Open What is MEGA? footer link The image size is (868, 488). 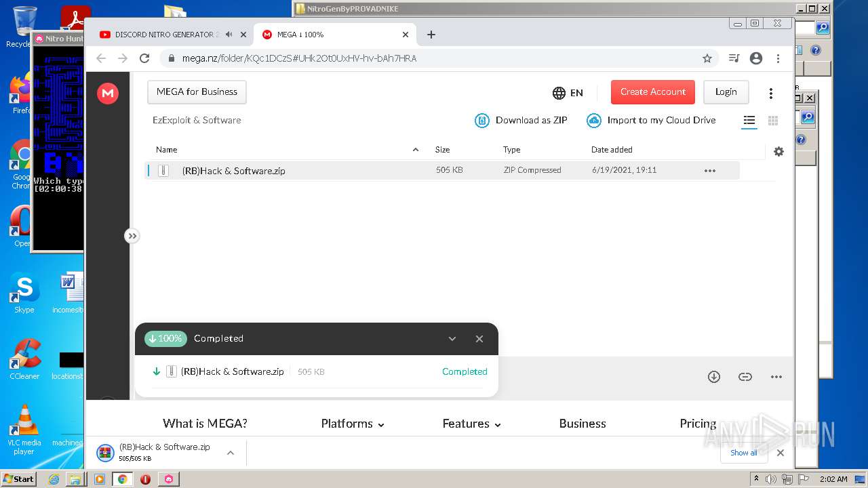coord(205,424)
